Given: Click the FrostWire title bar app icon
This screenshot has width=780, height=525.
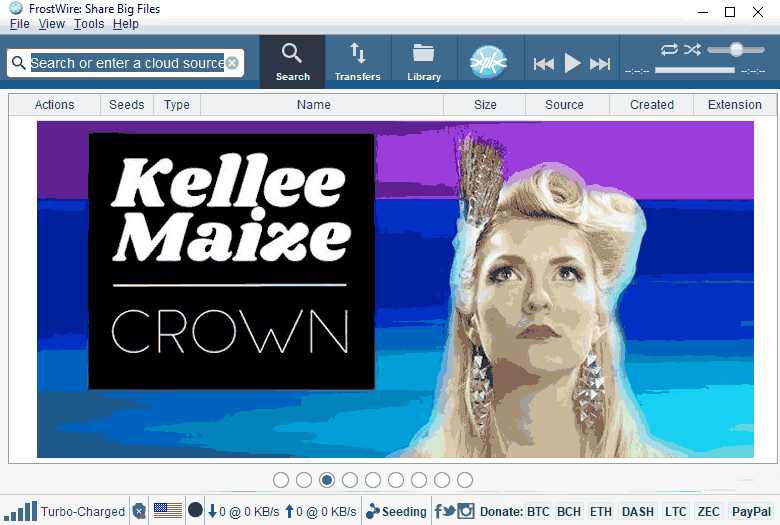Looking at the screenshot, I should pyautogui.click(x=16, y=7).
